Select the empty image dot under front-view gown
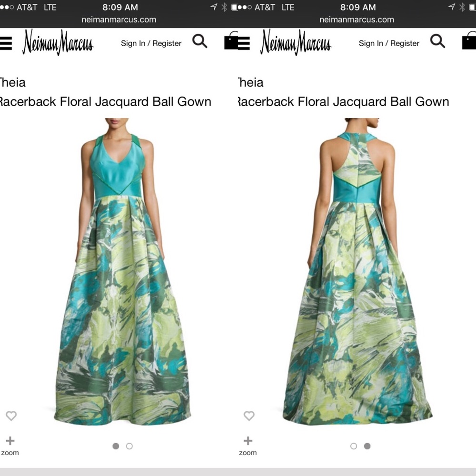The width and height of the screenshot is (476, 476). click(129, 446)
